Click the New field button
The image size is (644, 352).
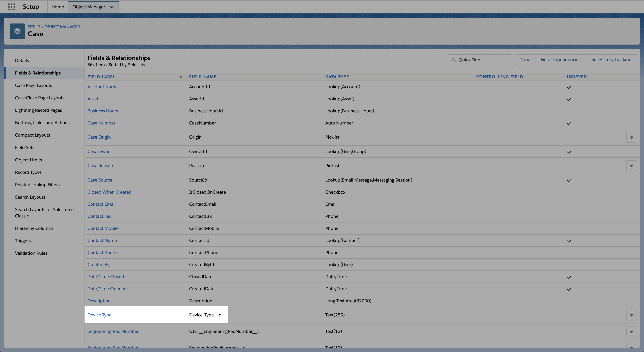tap(525, 60)
